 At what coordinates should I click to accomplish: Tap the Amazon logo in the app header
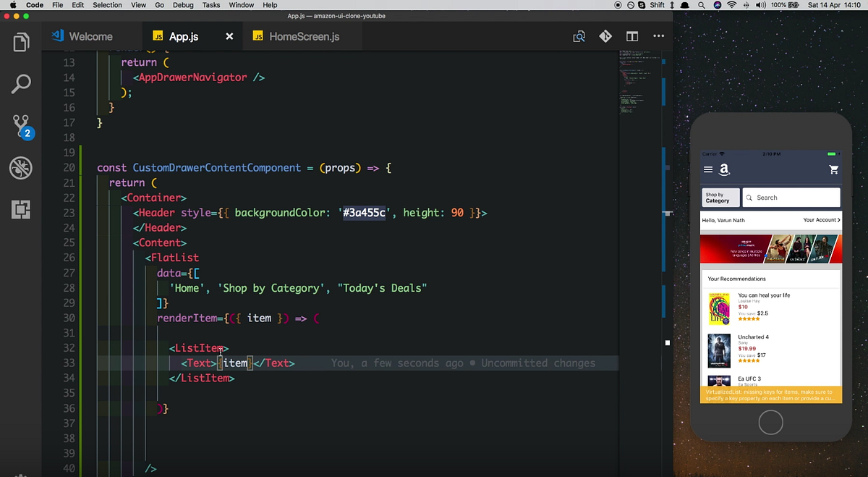click(725, 169)
